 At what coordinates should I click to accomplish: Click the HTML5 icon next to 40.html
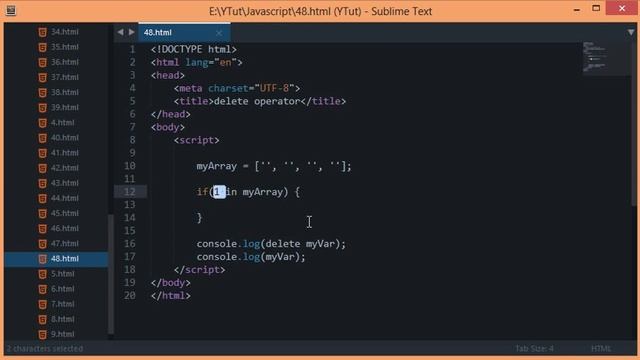42,138
